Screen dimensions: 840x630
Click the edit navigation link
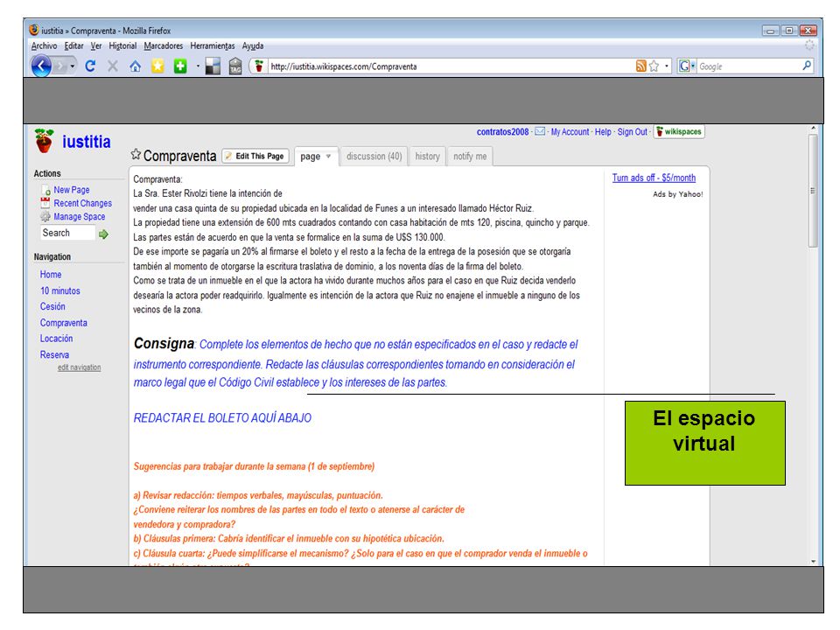[80, 367]
